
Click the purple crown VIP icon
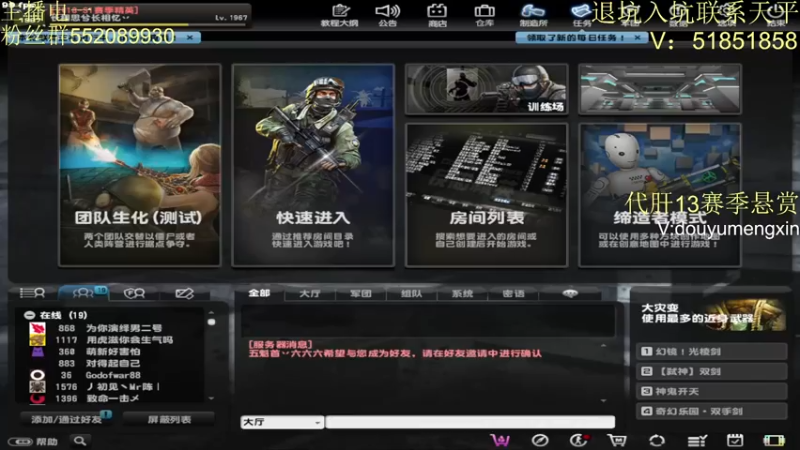[x=500, y=440]
